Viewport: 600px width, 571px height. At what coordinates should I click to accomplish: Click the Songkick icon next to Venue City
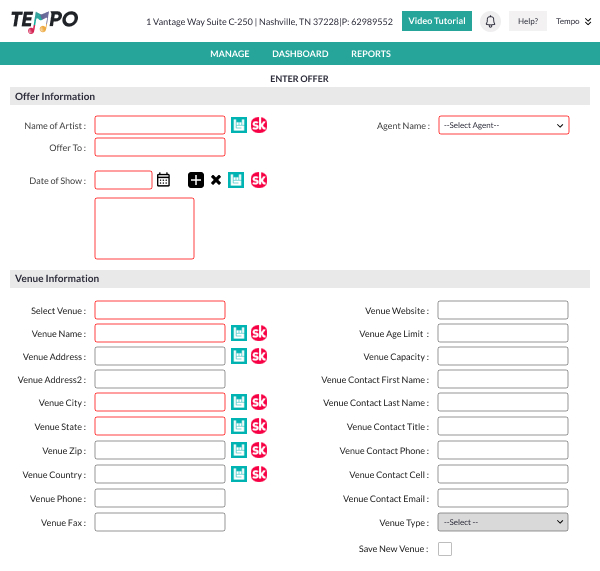point(259,402)
